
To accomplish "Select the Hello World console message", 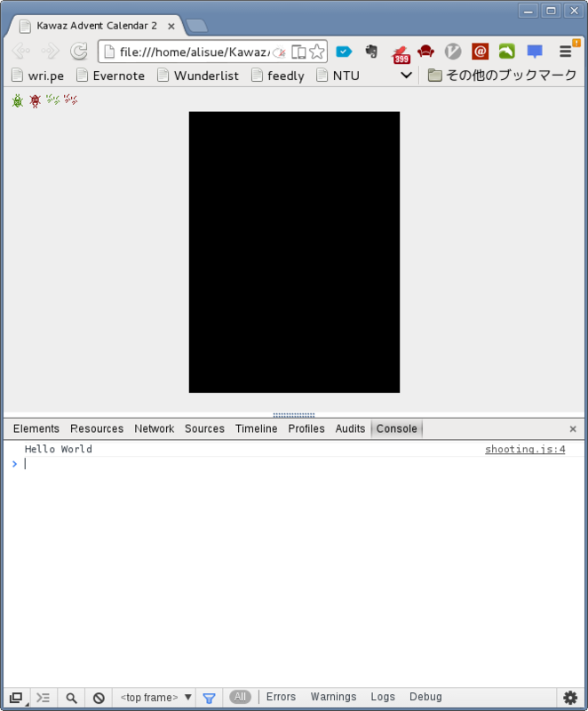I will click(59, 450).
